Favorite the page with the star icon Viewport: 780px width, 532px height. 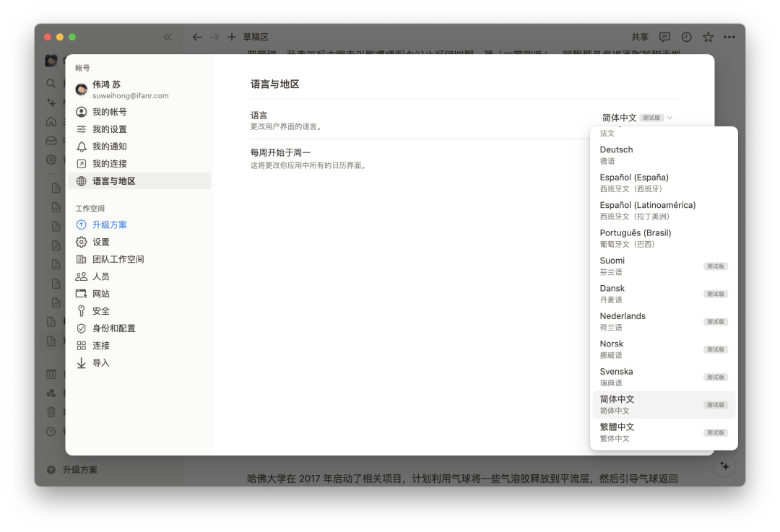(x=708, y=37)
